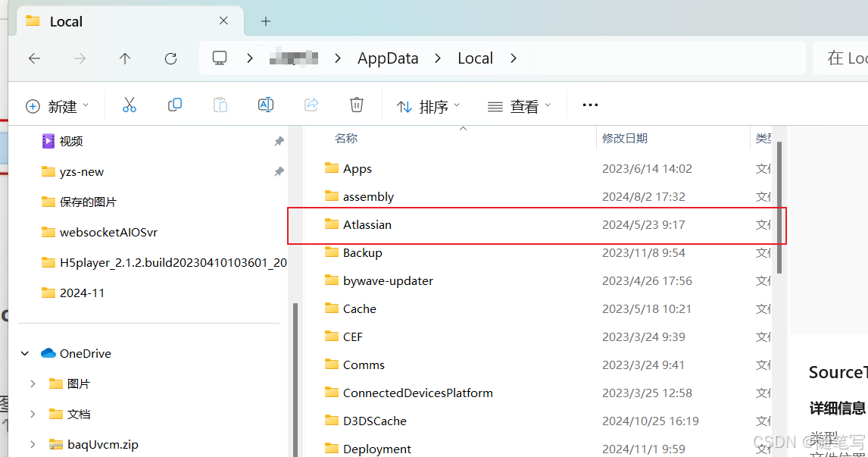868x457 pixels.
Task: Expand chevron after Local in breadcrumb
Action: click(x=514, y=58)
